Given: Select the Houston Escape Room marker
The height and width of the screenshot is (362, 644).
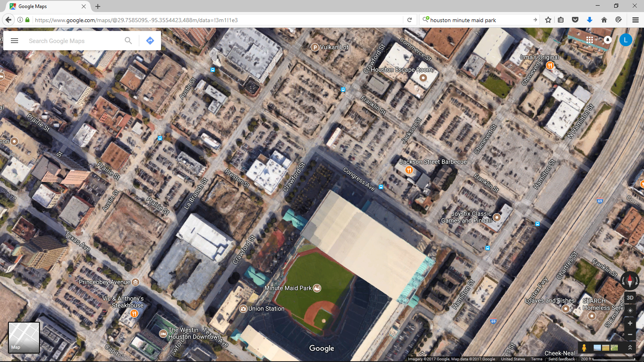Looking at the screenshot, I should (x=423, y=78).
